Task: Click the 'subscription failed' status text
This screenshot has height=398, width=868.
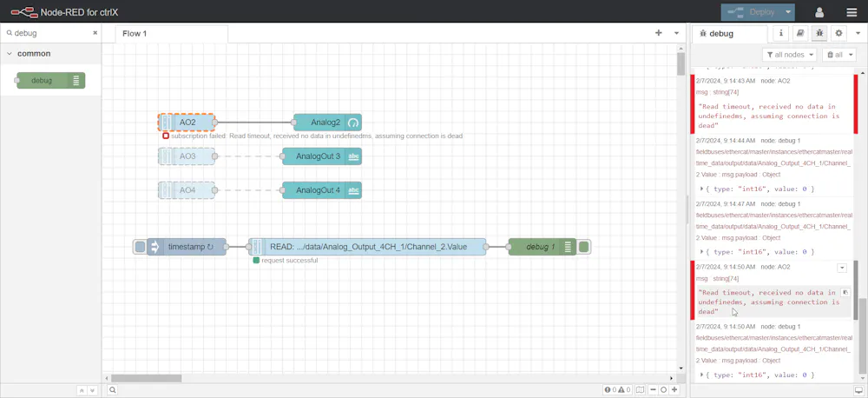Action: coord(317,136)
